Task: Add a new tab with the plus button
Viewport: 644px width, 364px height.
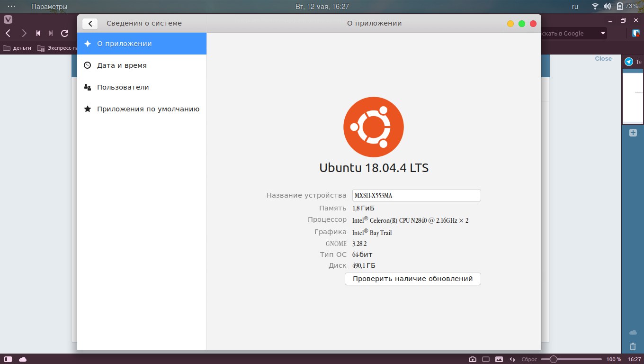Action: [633, 133]
